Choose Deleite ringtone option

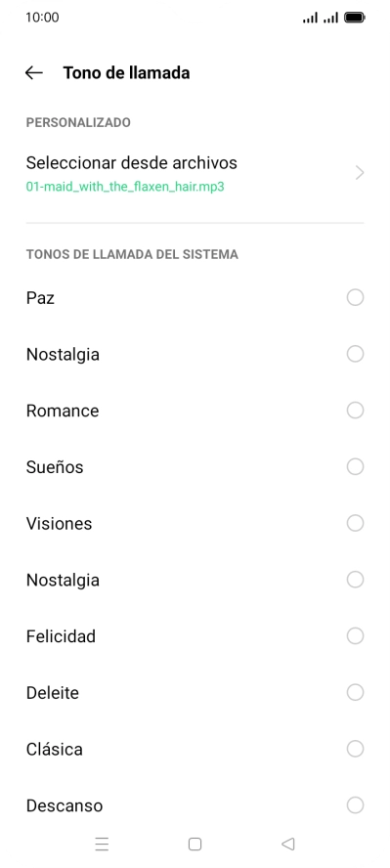coord(195,692)
